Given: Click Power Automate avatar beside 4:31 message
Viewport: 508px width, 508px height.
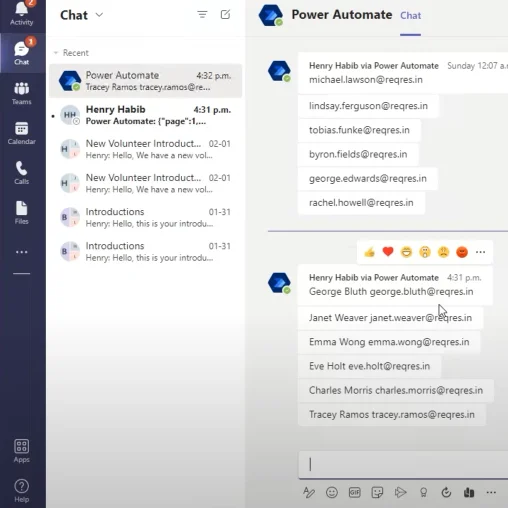Looking at the screenshot, I should 279,283.
